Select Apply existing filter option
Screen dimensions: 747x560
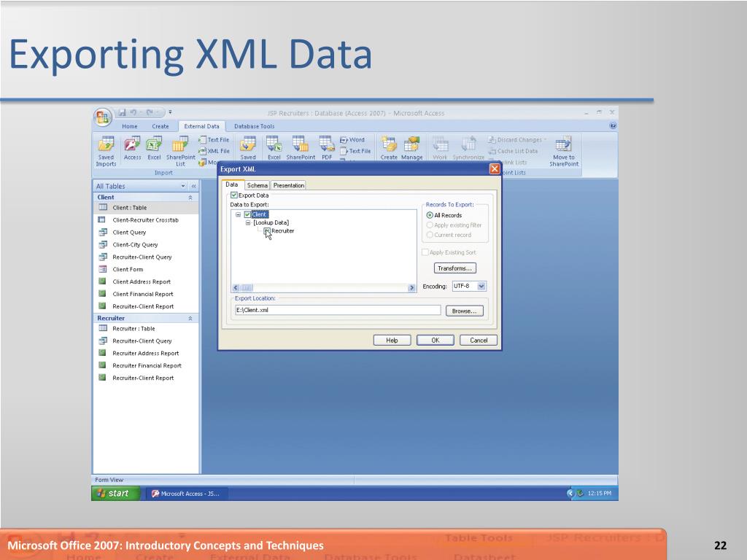(430, 225)
